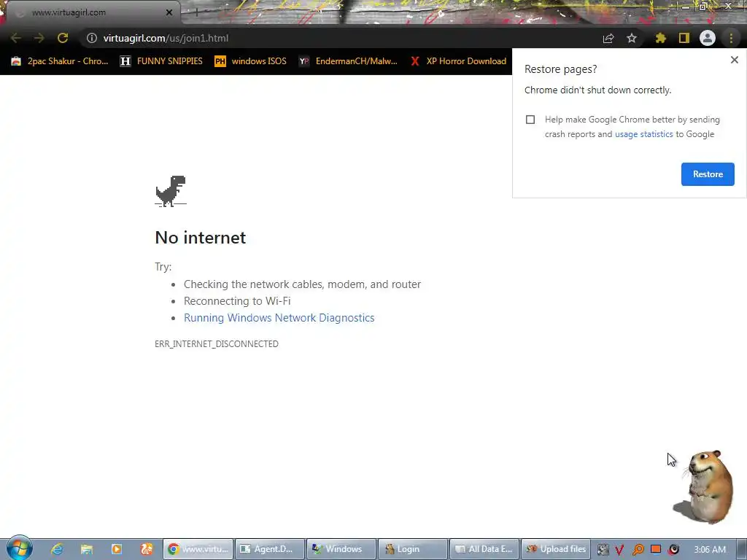Click the blue Restore button

click(708, 174)
